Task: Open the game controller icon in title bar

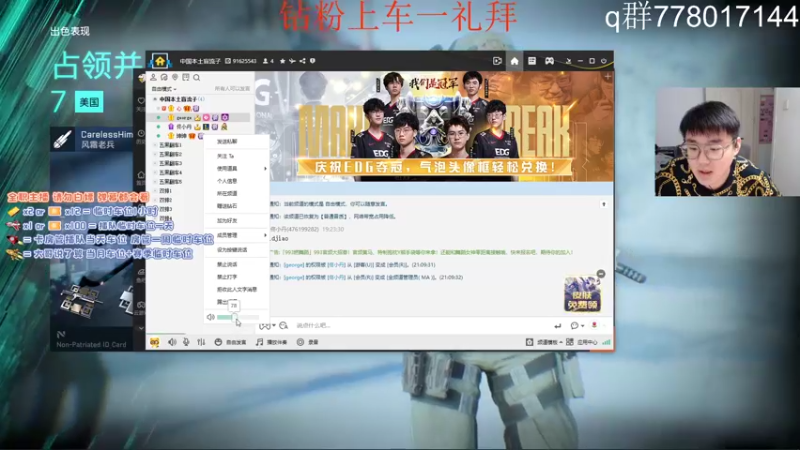Action: (549, 61)
